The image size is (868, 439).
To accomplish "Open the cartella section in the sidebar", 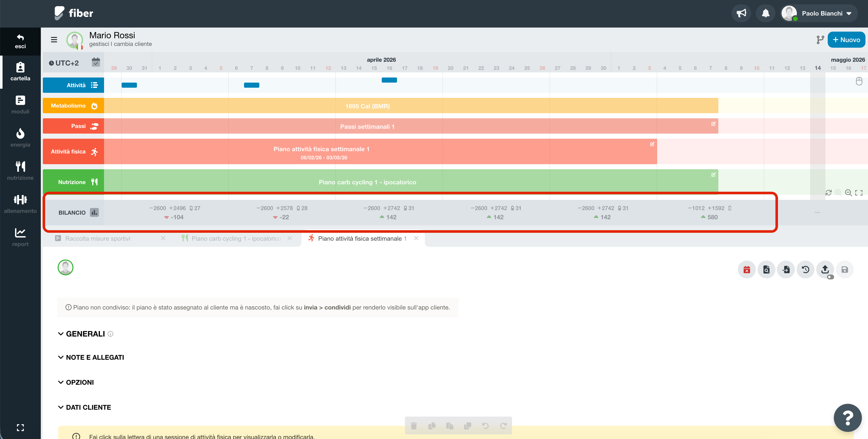I will pyautogui.click(x=20, y=72).
